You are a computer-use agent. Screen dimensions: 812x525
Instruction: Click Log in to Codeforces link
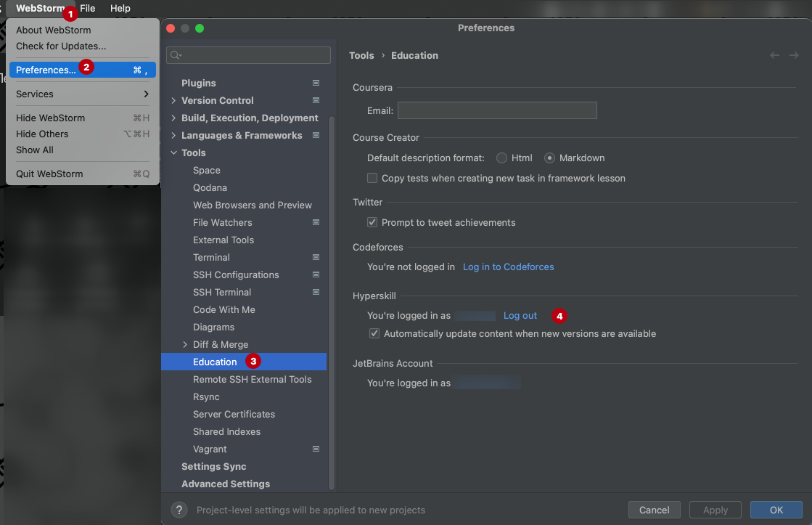(508, 267)
